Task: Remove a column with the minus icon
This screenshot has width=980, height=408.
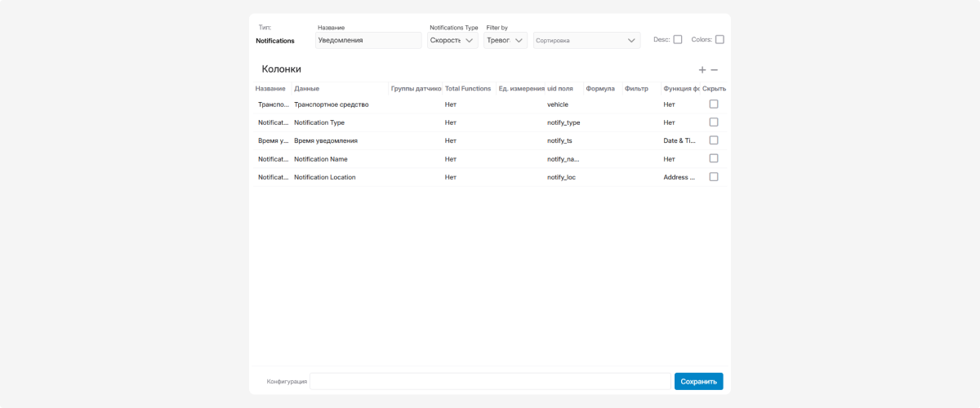Action: coord(715,70)
